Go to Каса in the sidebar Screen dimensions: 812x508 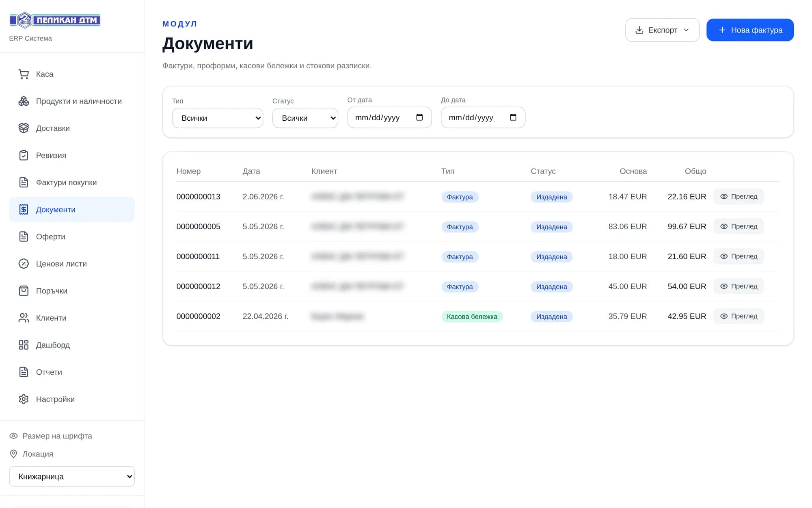coord(72,74)
